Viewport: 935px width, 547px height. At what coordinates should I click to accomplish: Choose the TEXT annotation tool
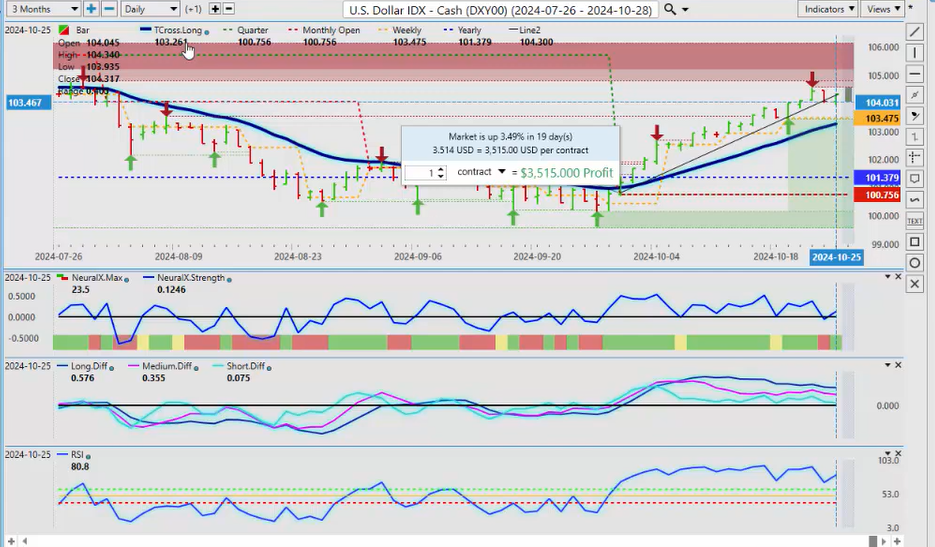[x=916, y=220]
